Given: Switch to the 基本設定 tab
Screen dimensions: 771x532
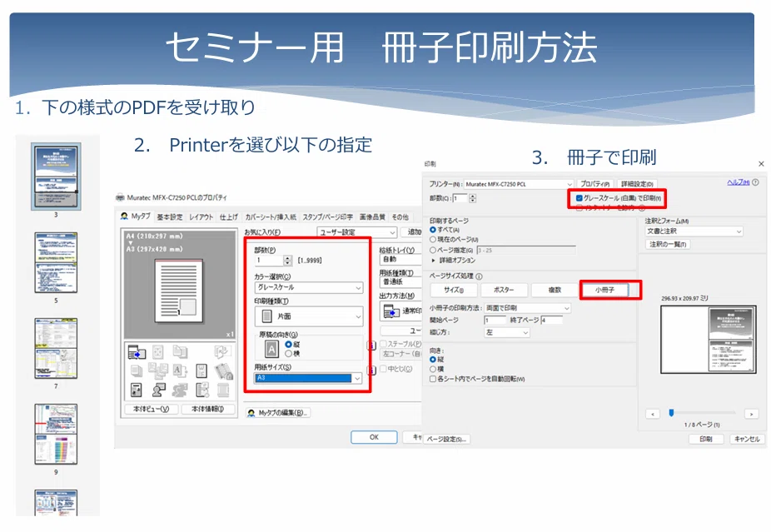Looking at the screenshot, I should (170, 216).
